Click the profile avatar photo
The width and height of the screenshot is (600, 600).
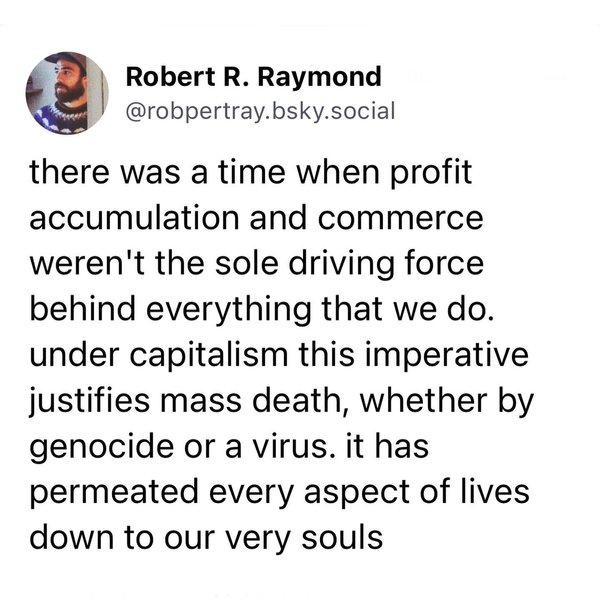point(69,91)
